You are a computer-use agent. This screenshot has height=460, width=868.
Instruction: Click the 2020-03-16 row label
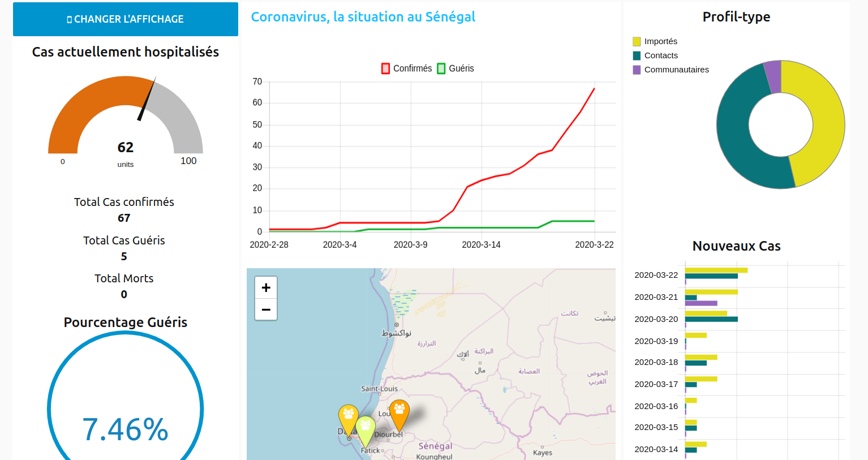tap(656, 407)
